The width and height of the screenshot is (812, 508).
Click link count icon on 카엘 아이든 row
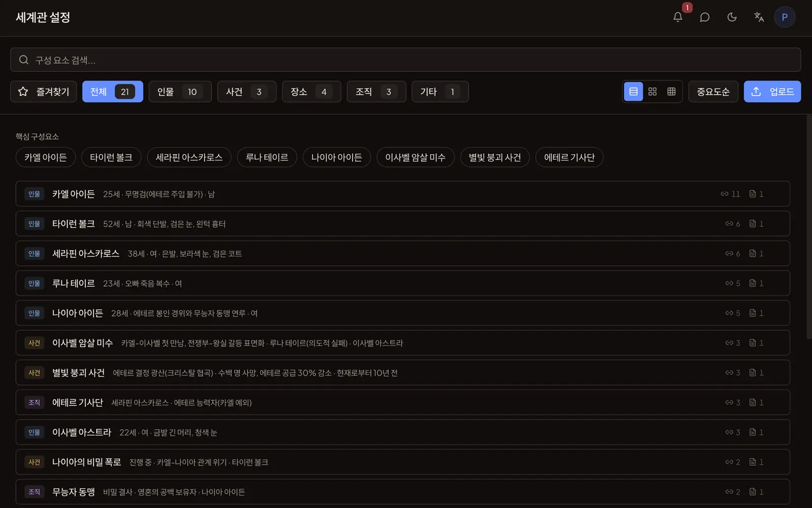coord(725,194)
